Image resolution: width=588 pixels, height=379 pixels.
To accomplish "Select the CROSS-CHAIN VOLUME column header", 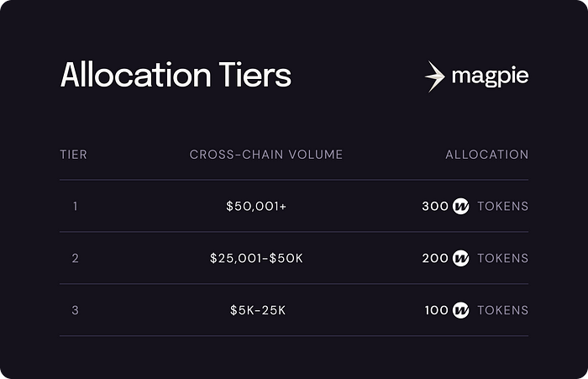I will [266, 155].
